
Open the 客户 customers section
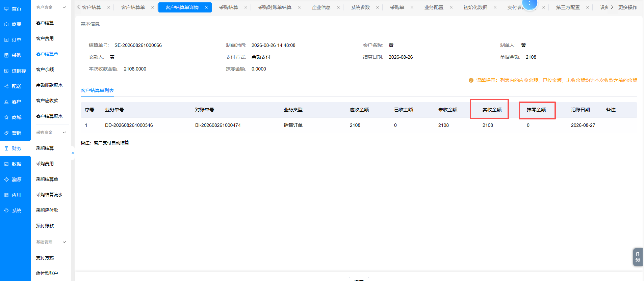pyautogui.click(x=15, y=102)
